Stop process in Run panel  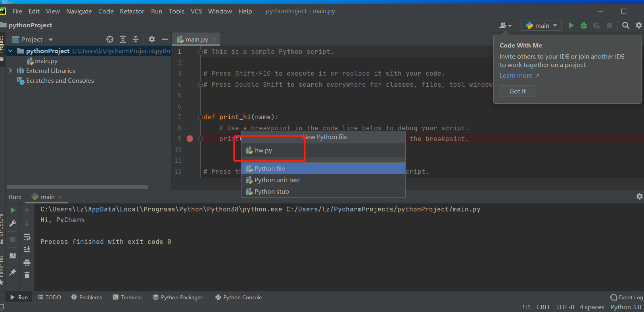pyautogui.click(x=13, y=240)
